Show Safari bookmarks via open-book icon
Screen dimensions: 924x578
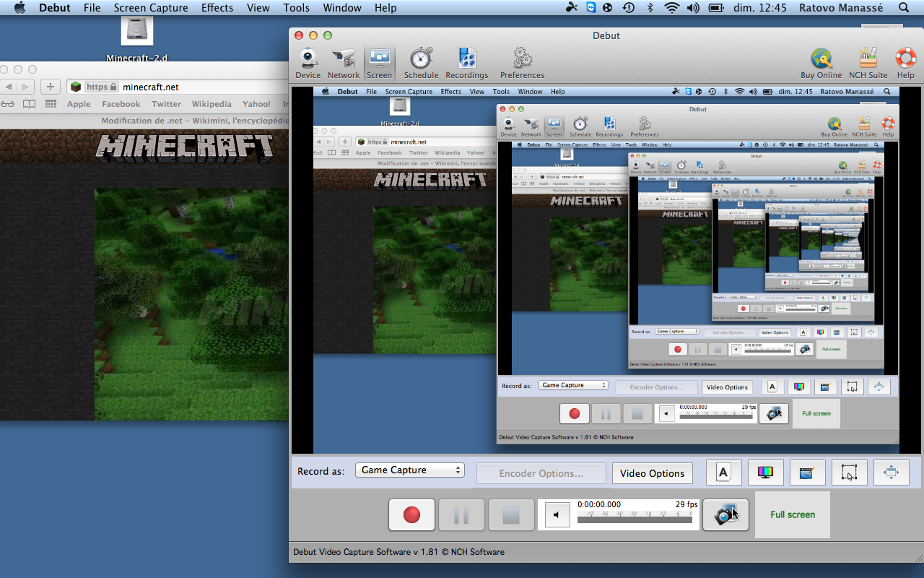(x=29, y=104)
